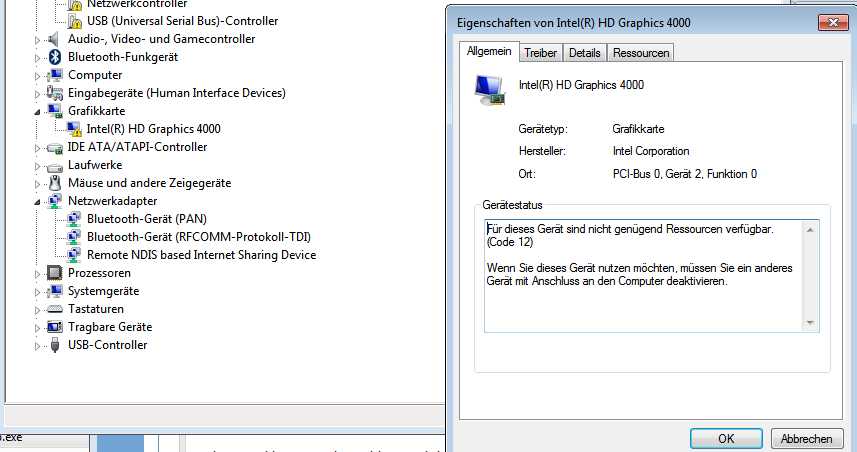This screenshot has width=857, height=452.
Task: Click the 'Intel Corporation' manufacturer value
Action: (651, 151)
